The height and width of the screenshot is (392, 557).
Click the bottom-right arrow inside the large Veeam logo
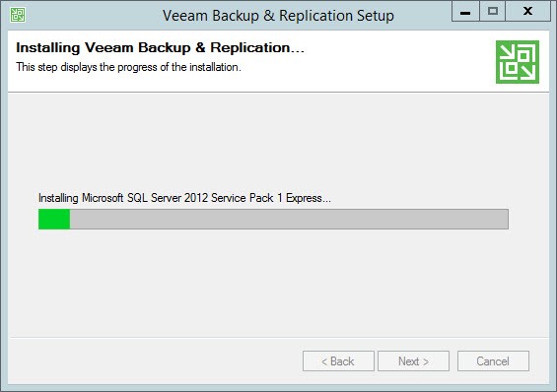[527, 72]
